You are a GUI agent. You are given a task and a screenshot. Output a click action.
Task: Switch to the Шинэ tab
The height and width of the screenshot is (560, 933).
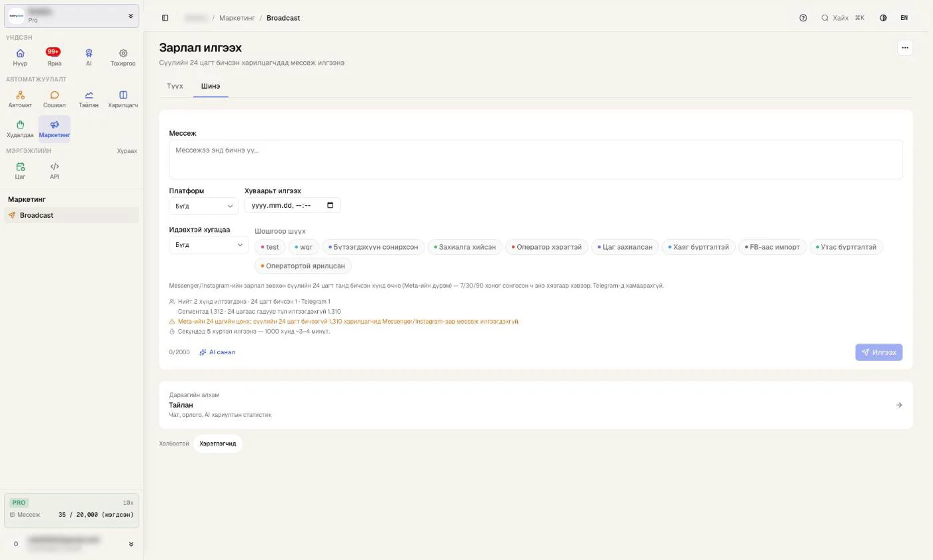(211, 86)
